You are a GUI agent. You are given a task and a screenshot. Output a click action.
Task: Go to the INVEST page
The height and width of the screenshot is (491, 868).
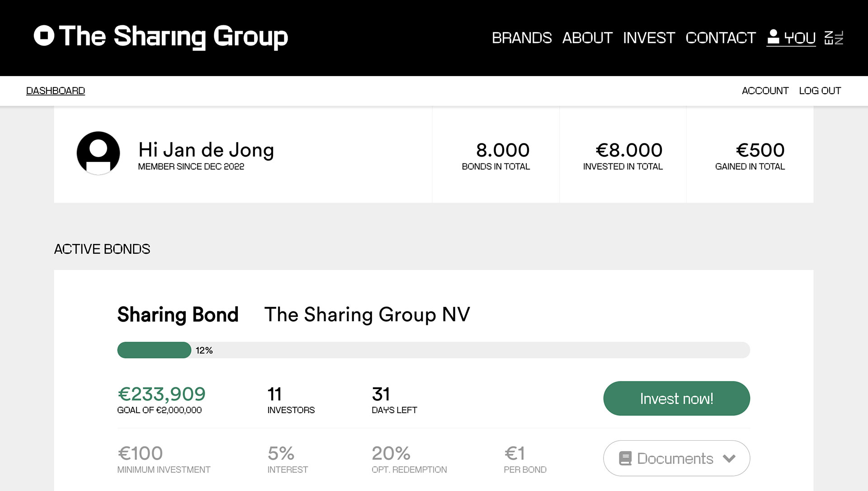[x=649, y=38]
